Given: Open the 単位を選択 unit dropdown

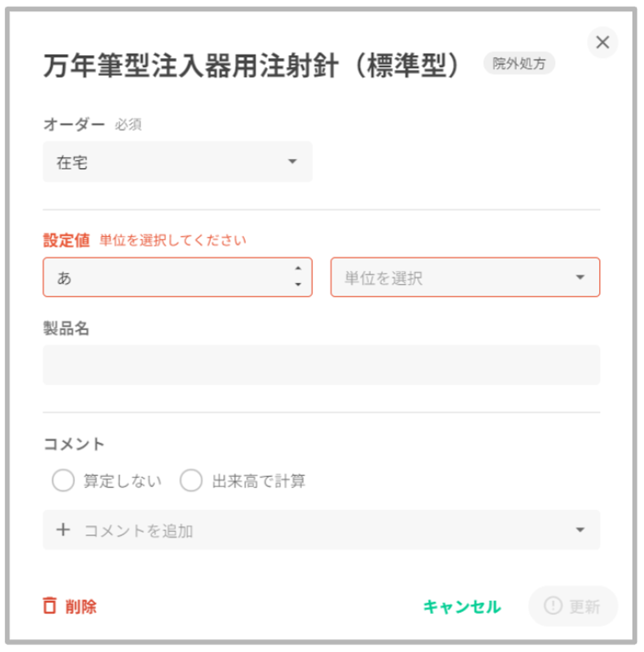Looking at the screenshot, I should pos(465,277).
